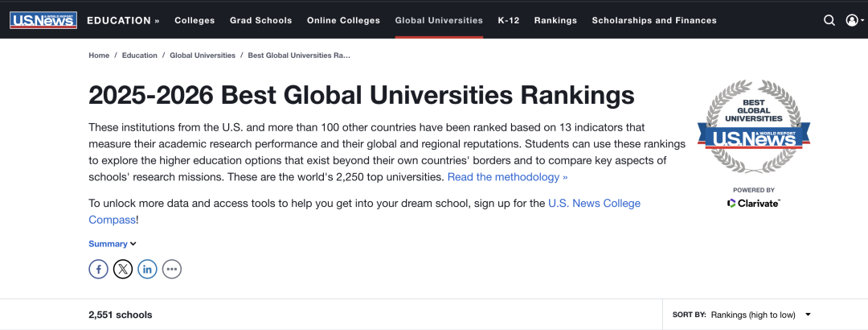This screenshot has width=868, height=330.
Task: Share page on X (Twitter)
Action: tap(122, 269)
